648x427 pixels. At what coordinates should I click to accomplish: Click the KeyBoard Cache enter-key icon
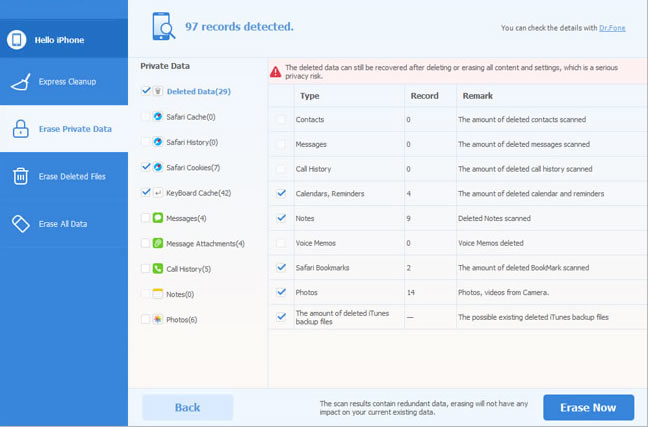point(158,193)
